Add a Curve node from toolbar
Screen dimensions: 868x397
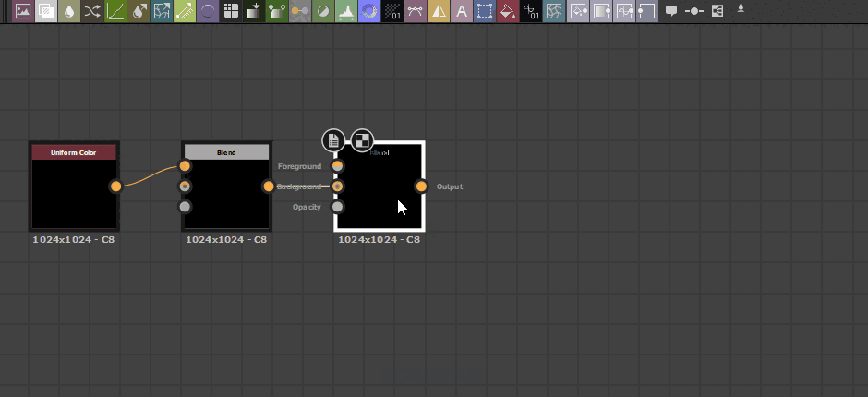(116, 12)
